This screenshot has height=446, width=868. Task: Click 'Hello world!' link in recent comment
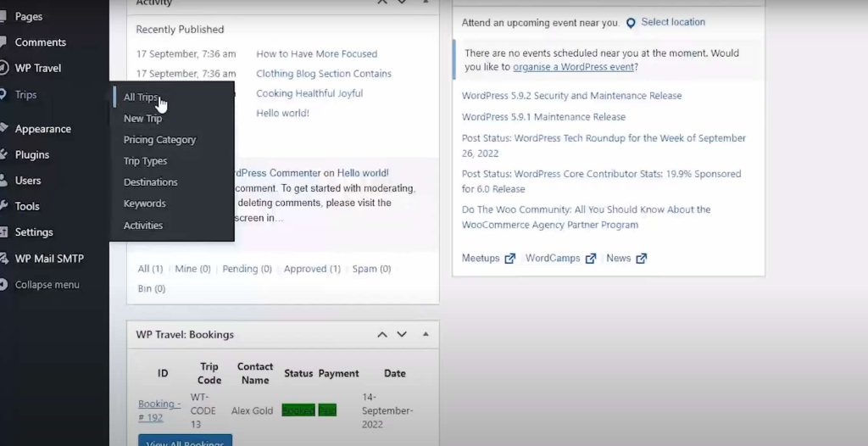pos(363,174)
